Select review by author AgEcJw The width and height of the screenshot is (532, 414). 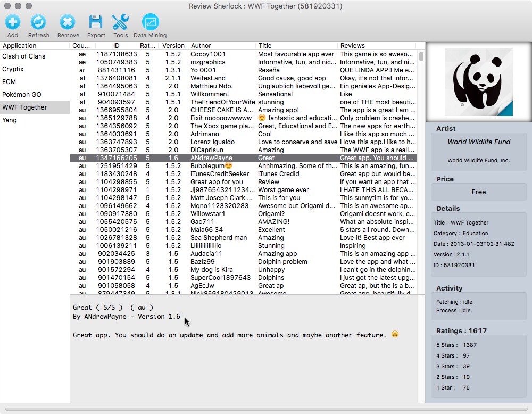(x=244, y=285)
